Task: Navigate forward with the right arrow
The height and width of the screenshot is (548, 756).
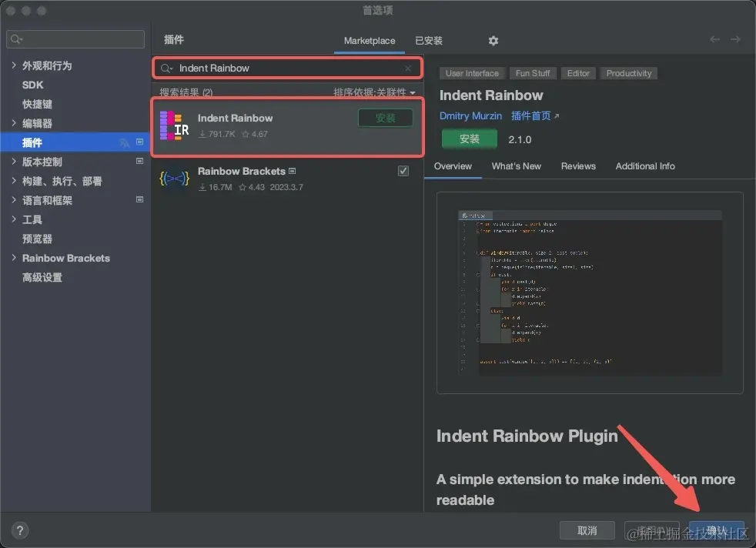Action: click(x=735, y=39)
